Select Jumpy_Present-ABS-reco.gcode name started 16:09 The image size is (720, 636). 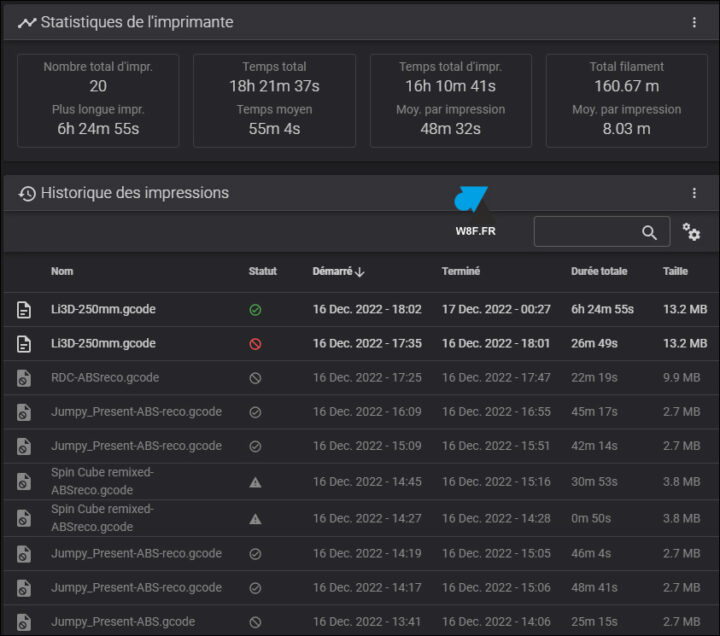point(136,411)
